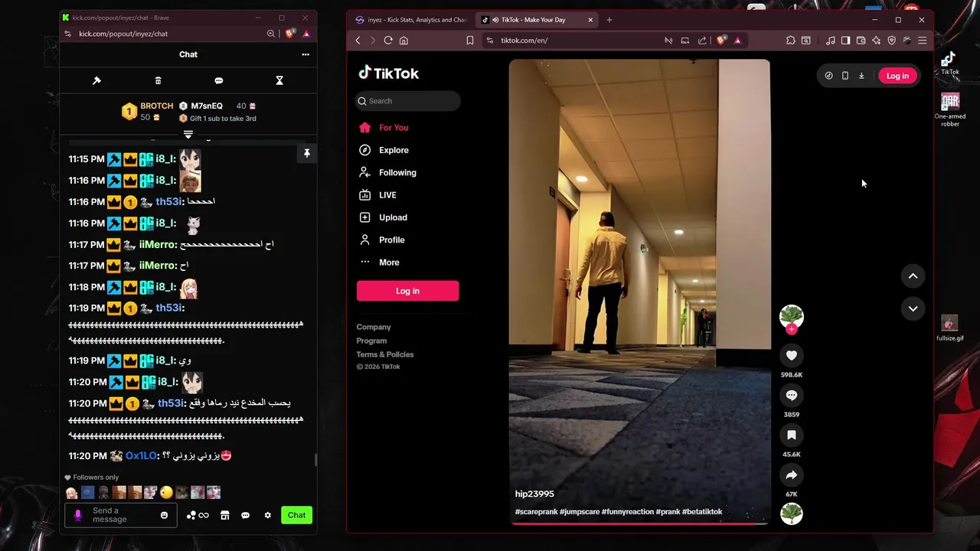The image size is (980, 551).
Task: Reload the TikTok page
Action: pyautogui.click(x=388, y=41)
